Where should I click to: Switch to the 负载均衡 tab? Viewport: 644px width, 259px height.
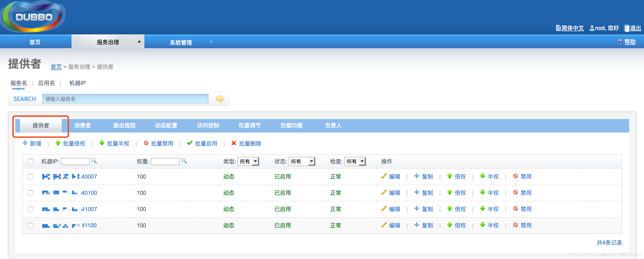(x=292, y=126)
